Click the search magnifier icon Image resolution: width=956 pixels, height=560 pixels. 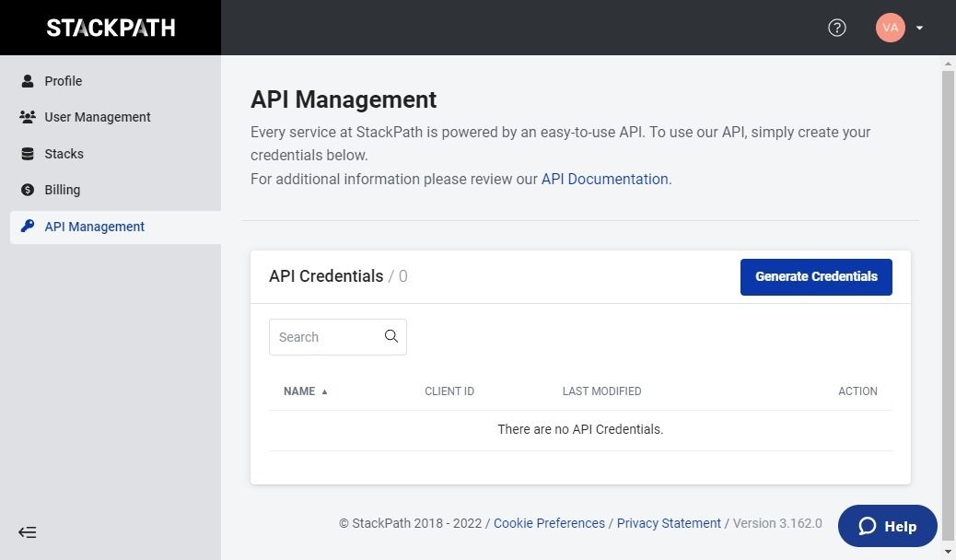(391, 336)
